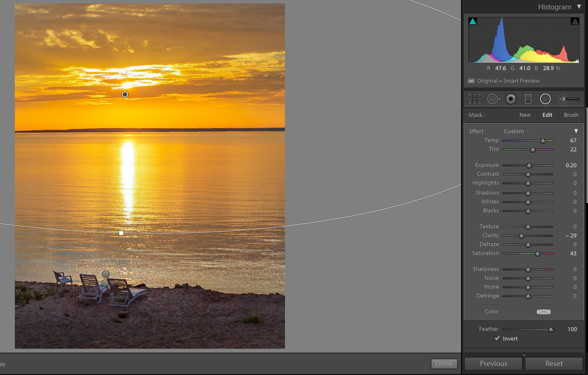Click the Reset button
Viewport: 588px width, 375px height.
(x=554, y=364)
